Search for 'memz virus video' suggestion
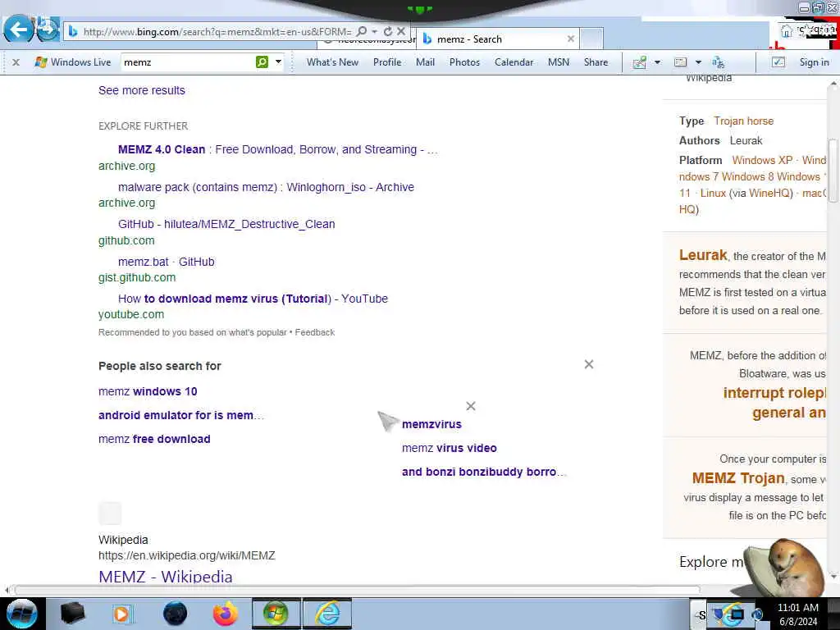This screenshot has width=840, height=630. pos(449,448)
